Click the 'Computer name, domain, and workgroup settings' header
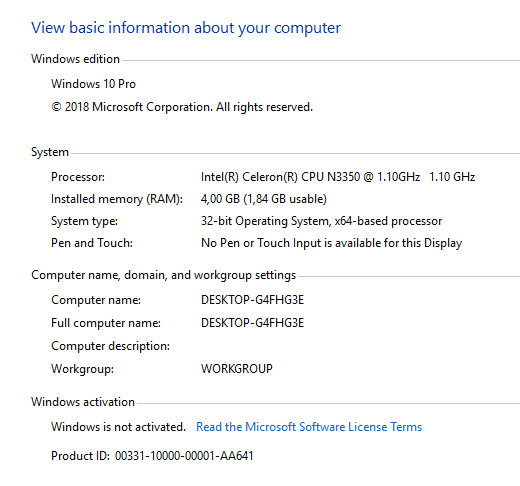The height and width of the screenshot is (486, 520). pyautogui.click(x=163, y=275)
